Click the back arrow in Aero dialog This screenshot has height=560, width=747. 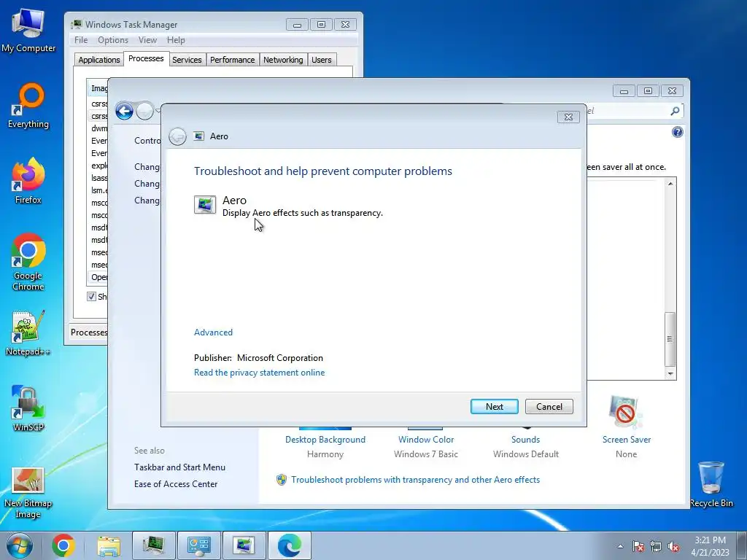click(178, 136)
